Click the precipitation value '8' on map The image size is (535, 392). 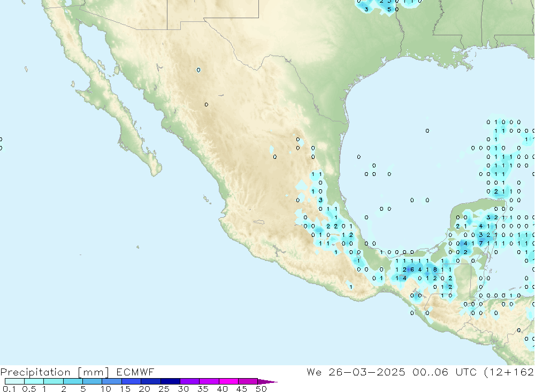[434, 270]
